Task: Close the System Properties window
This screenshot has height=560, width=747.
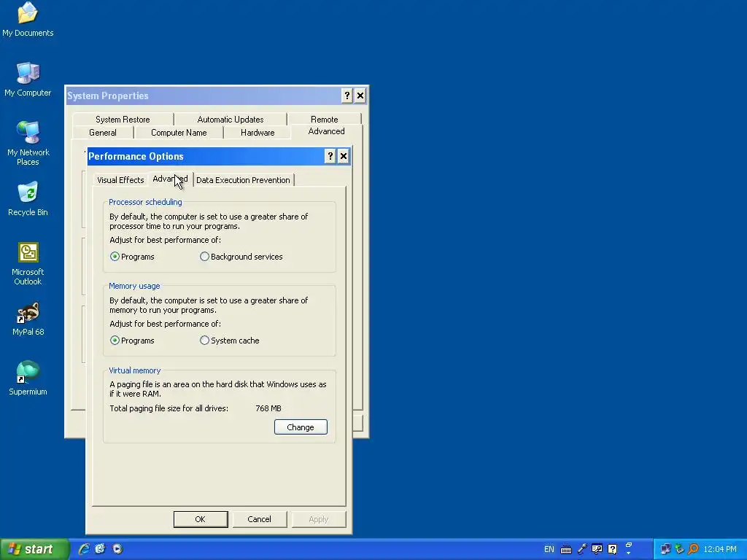Action: coord(360,96)
